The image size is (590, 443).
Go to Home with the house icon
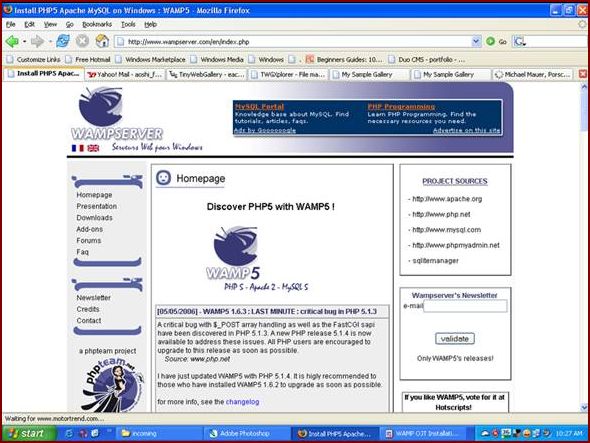102,41
